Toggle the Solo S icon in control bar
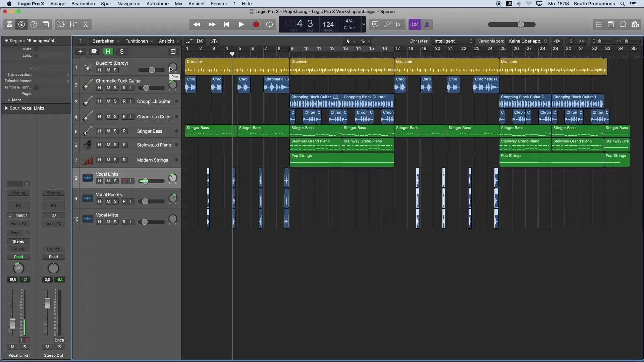The image size is (644, 362). click(399, 24)
